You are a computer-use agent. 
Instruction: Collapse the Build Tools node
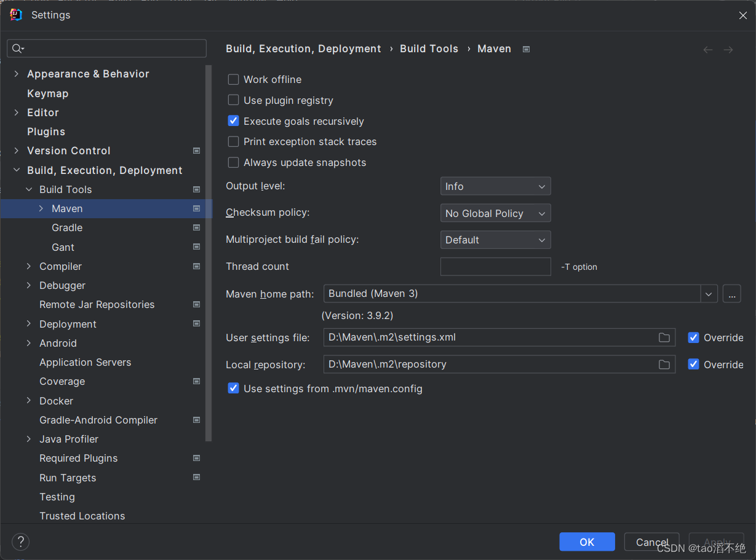pos(29,189)
